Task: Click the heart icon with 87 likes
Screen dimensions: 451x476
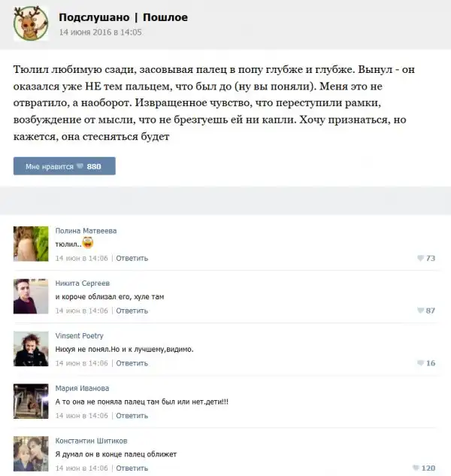Action: [420, 311]
